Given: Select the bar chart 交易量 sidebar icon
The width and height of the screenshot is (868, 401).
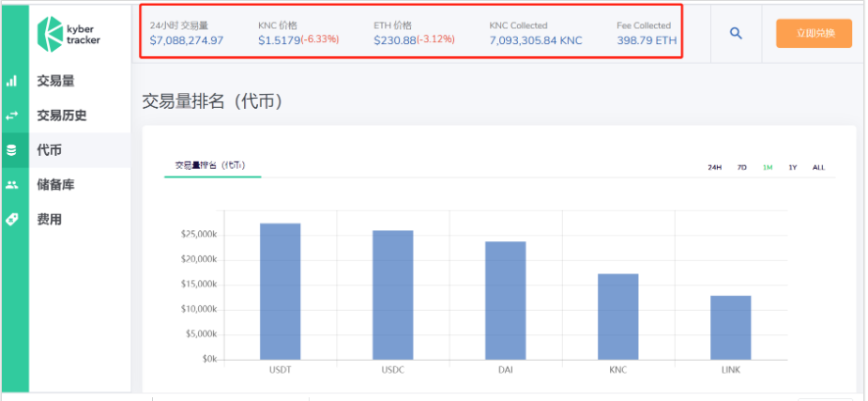Looking at the screenshot, I should pos(11,82).
